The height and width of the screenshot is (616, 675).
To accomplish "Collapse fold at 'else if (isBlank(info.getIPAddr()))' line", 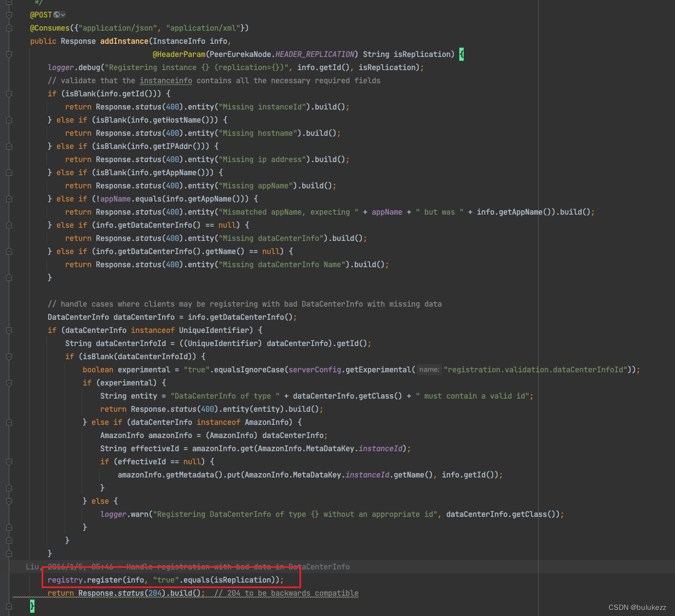I will coord(9,146).
